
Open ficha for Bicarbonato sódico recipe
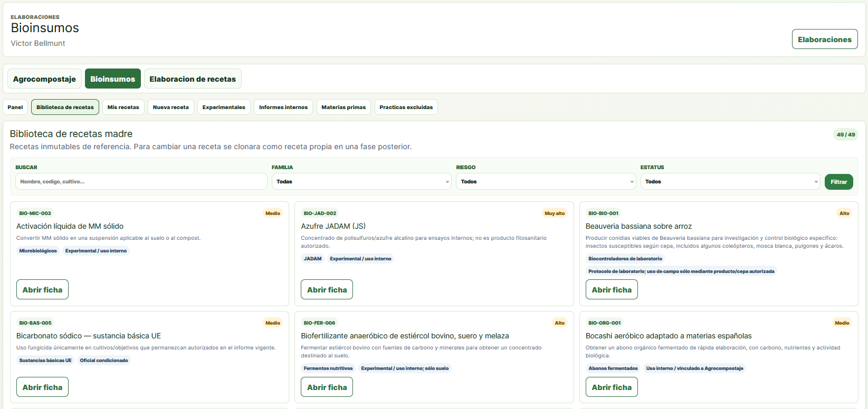[x=42, y=387]
